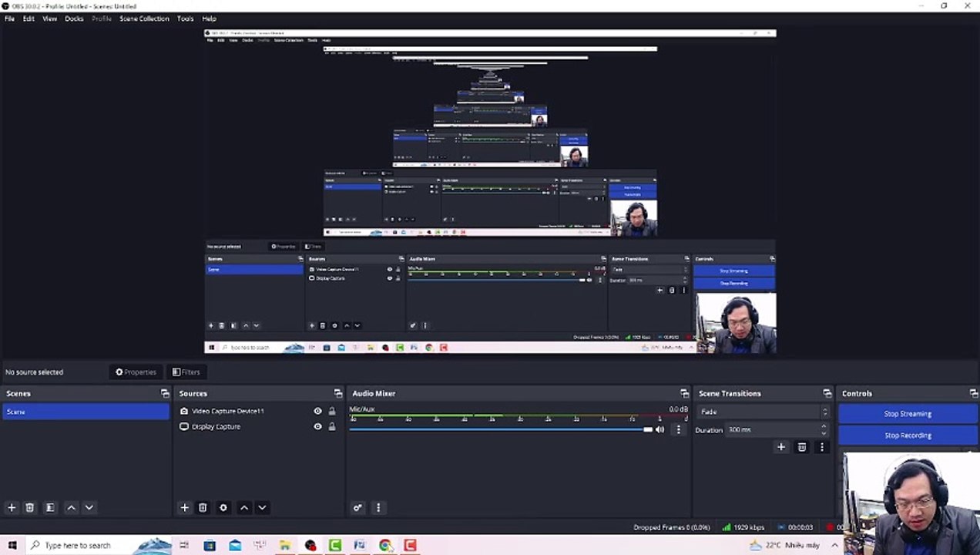Click the Mic/Aux volume slider
The image size is (980, 555).
pos(501,429)
